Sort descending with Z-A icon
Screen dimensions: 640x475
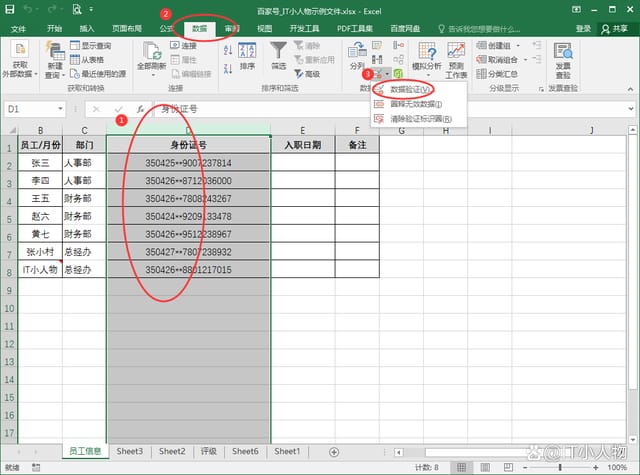[x=228, y=69]
